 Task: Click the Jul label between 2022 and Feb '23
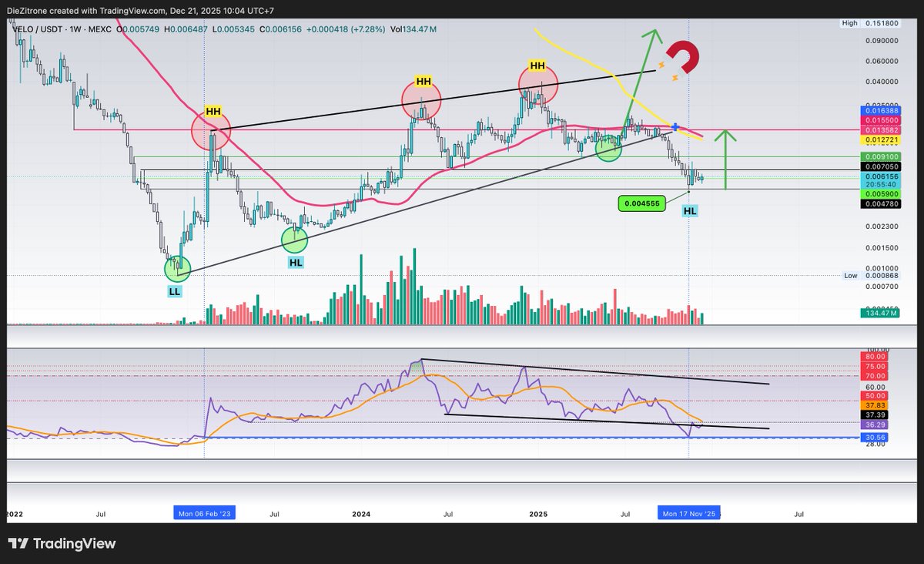pyautogui.click(x=101, y=512)
